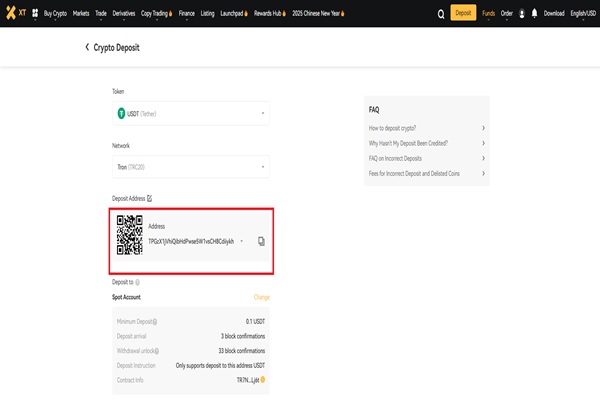Image resolution: width=600 pixels, height=400 pixels.
Task: Open the Network Tron TRC20 dropdown
Action: pos(191,167)
